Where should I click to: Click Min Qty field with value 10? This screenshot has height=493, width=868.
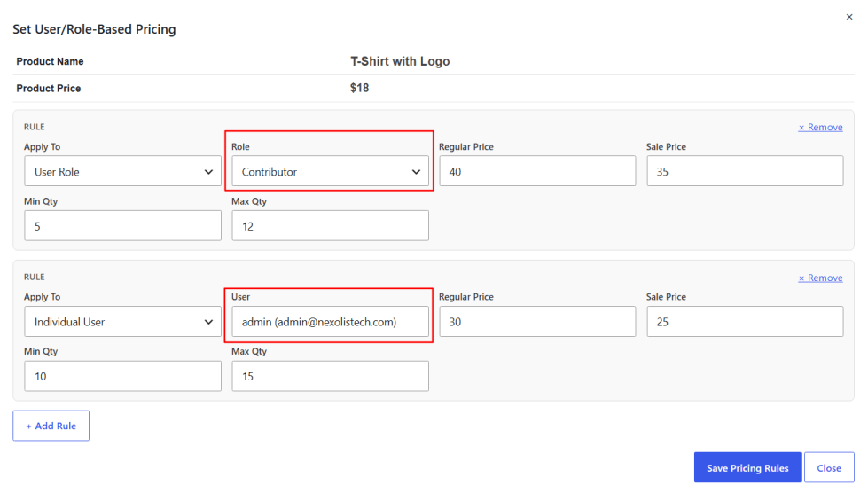pos(123,376)
